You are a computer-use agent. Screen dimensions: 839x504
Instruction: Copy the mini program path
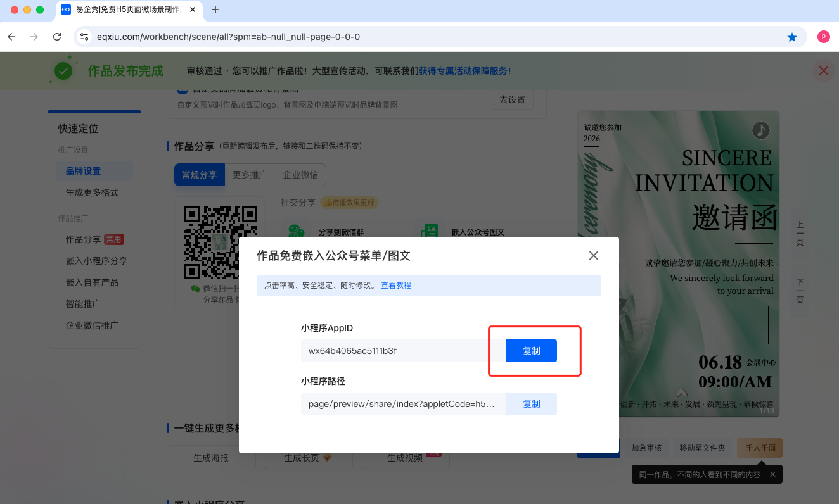531,404
